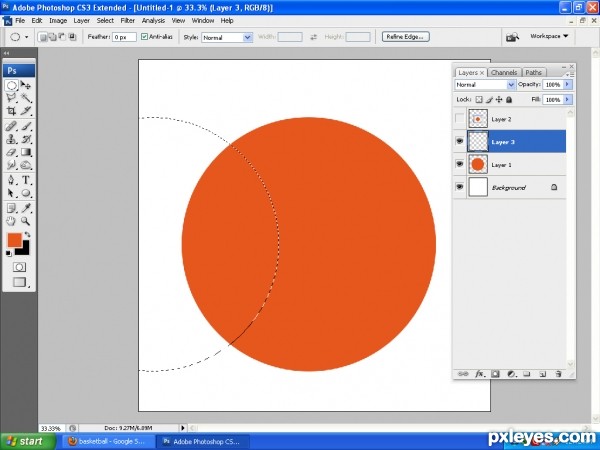Select the Type tool
The image size is (600, 450).
[26, 180]
